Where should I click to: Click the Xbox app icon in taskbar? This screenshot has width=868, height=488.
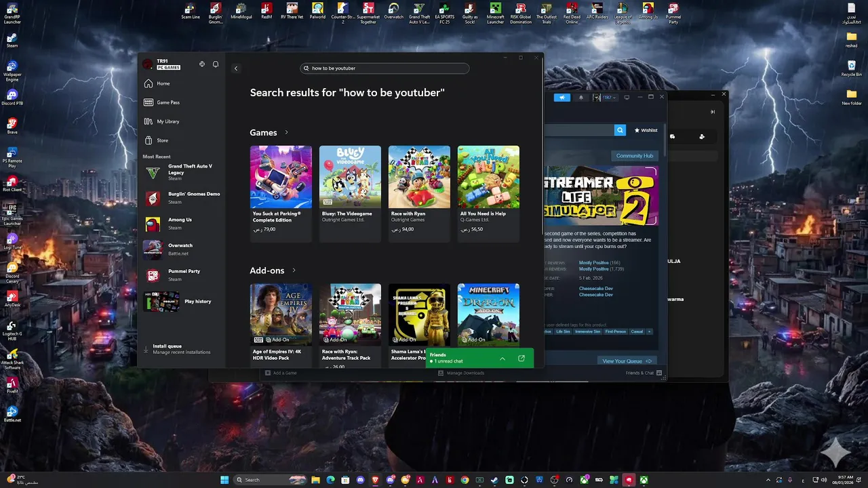[644, 480]
